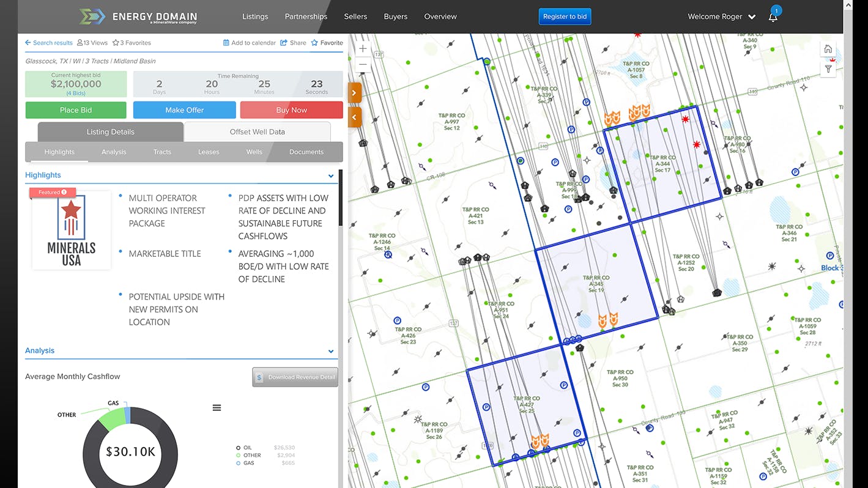Click the Minerals USA seller logo
Screen dimensions: 868x488
click(x=72, y=231)
